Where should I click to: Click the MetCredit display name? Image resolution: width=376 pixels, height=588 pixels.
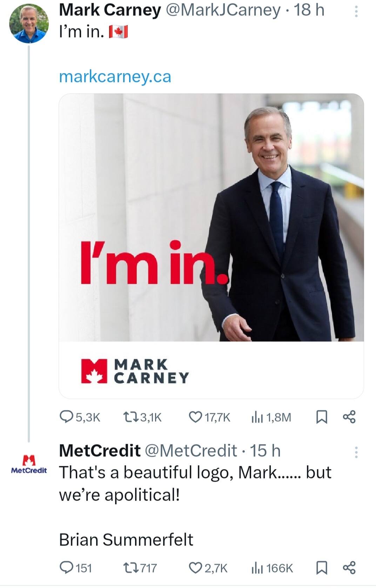click(100, 450)
